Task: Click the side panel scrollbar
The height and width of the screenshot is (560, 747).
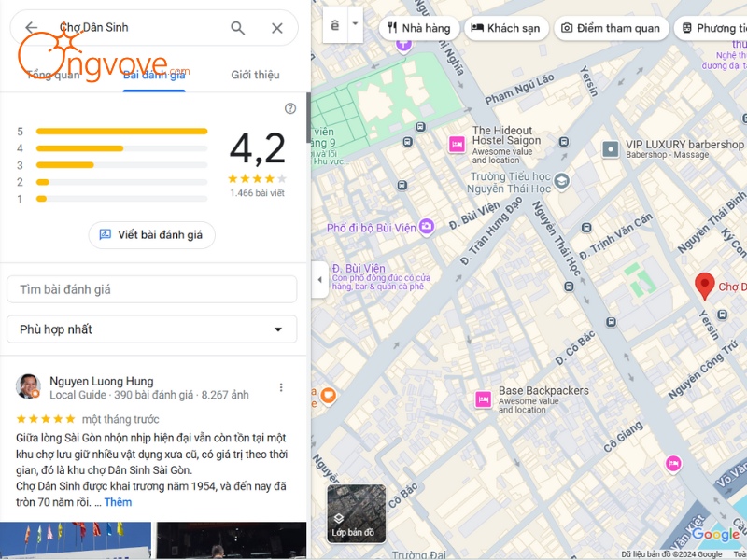Action: point(308,118)
